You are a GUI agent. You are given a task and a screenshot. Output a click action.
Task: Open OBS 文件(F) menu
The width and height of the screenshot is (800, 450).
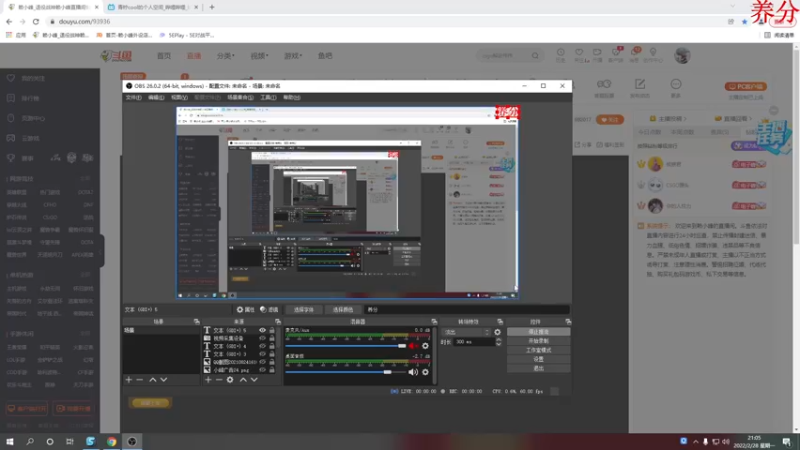pos(134,97)
